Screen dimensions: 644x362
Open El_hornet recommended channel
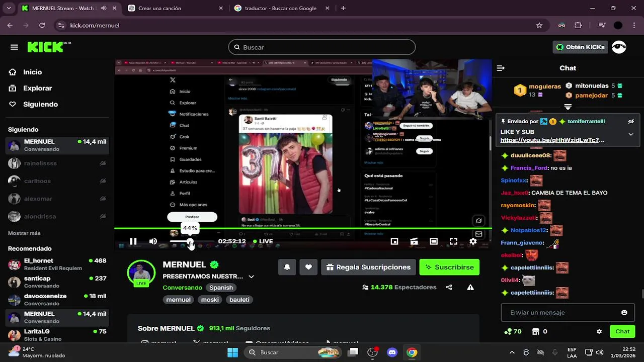tap(57, 264)
